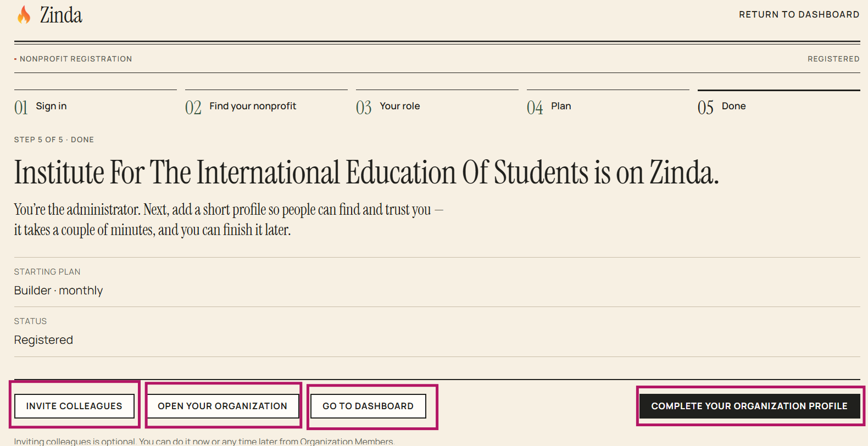Click the REGISTERED status label at top right
Viewport: 868px width, 446px height.
[x=833, y=59]
